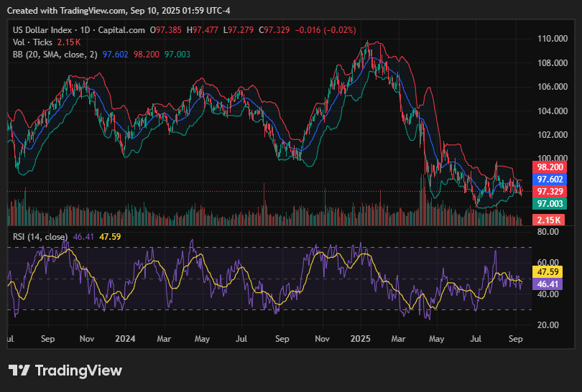Click the Nov label just before 2025
Screen dimensions: 582x392
click(x=322, y=339)
